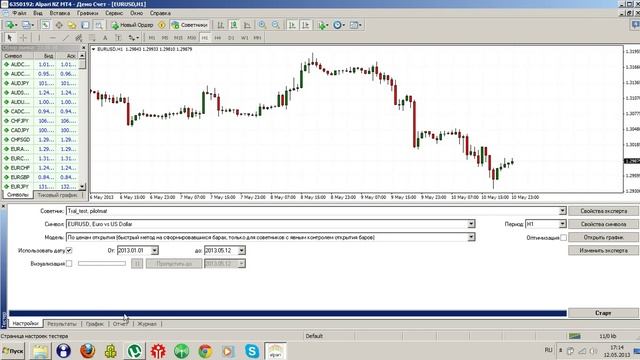Switch to the Отчет tester tab
Viewport: 640px width, 360px height.
(120, 324)
